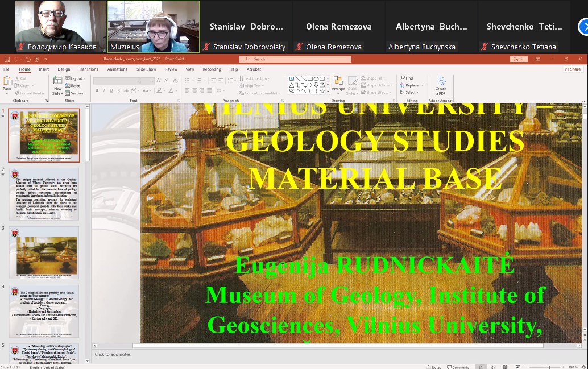Expand the shapes gallery More arrow
The width and height of the screenshot is (588, 369).
click(328, 91)
